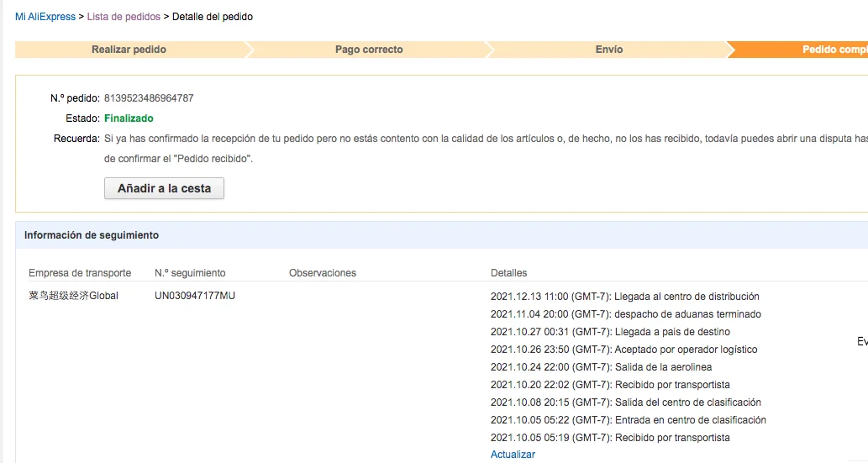Select Detalle del pedido breadcrumb text

(213, 17)
